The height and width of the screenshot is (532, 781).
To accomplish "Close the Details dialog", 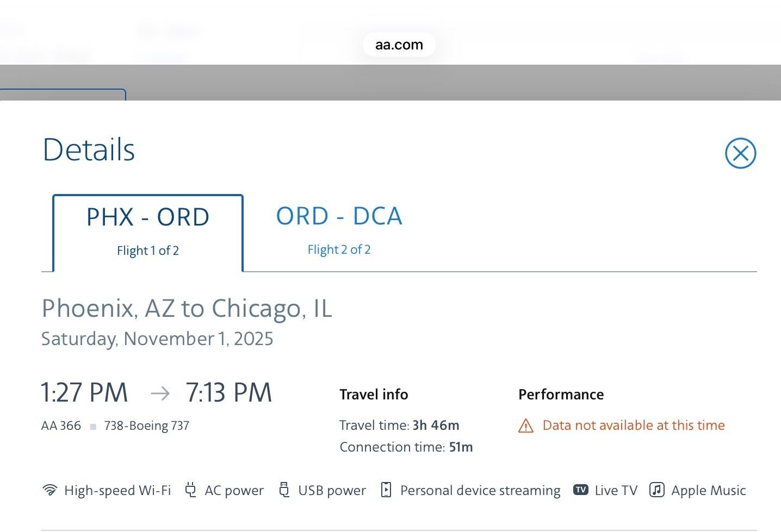I will 740,153.
